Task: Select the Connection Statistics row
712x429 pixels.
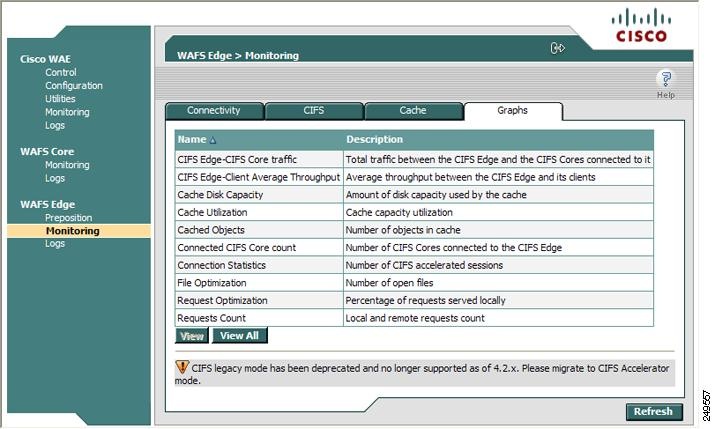Action: 414,265
